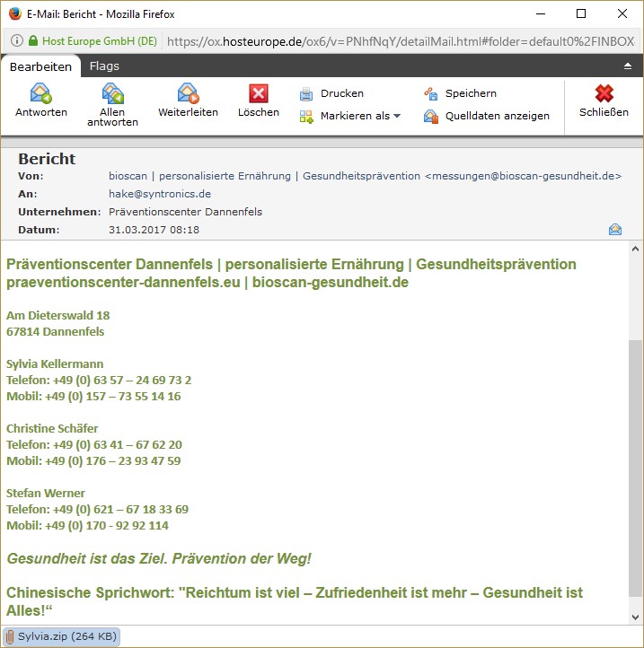Click Telefon: +49 (0) 621 – 67 18 33 69
This screenshot has height=648, width=644.
pos(97,509)
